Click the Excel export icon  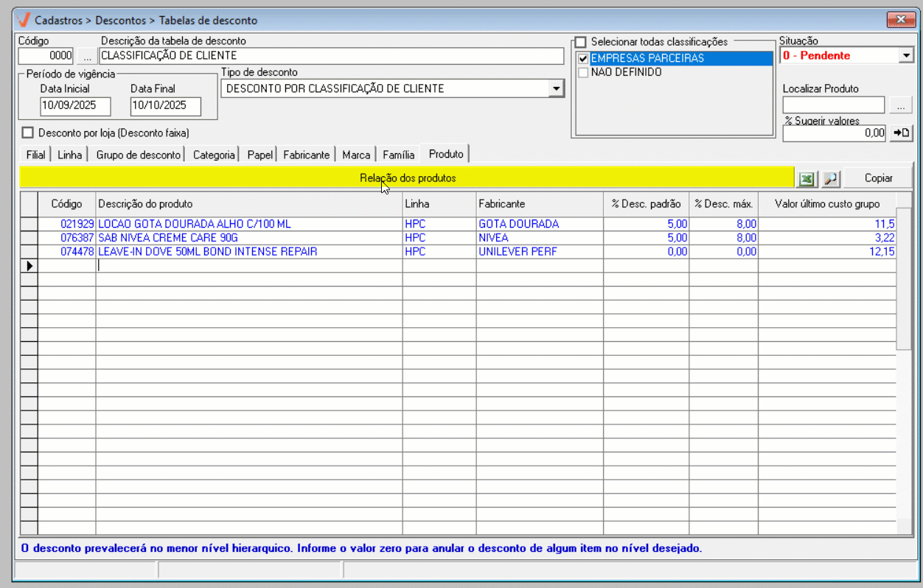808,178
